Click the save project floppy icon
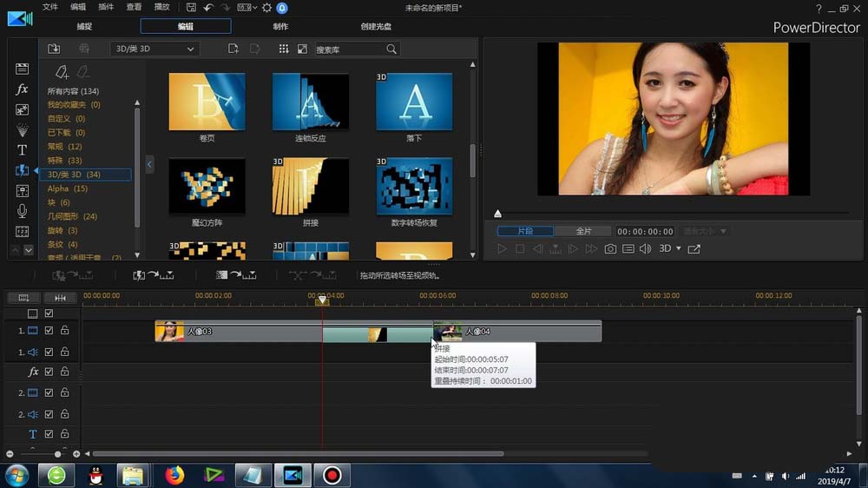Screen dimensions: 868x488 (191, 8)
